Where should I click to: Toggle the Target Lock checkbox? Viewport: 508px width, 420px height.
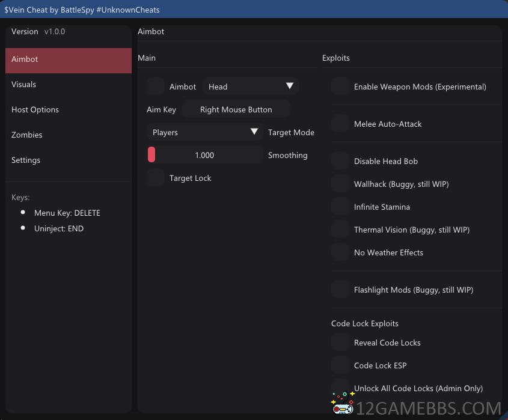tap(155, 178)
